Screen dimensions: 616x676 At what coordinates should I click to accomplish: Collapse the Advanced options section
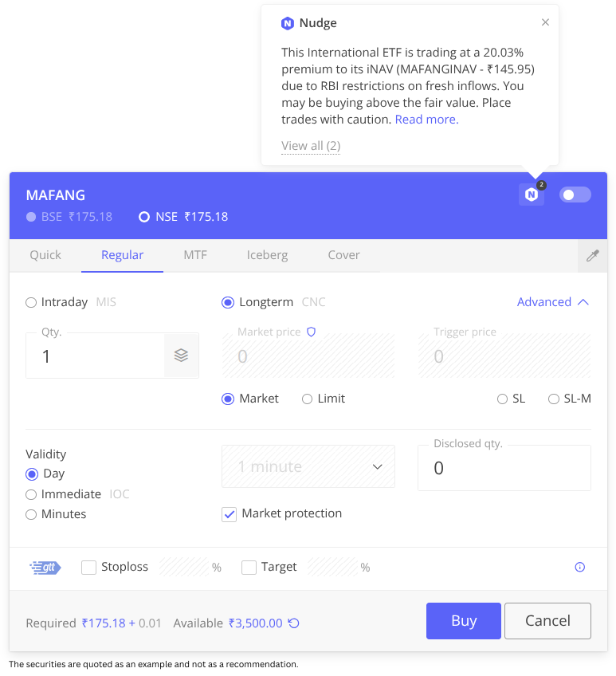click(x=553, y=302)
